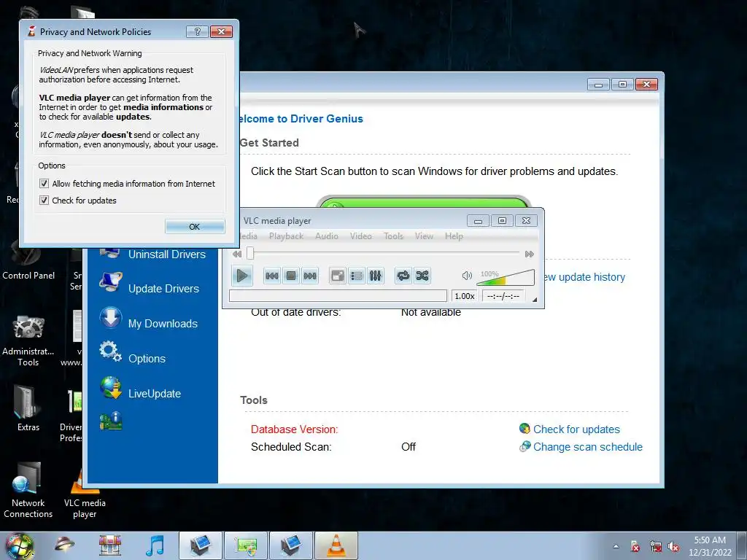Toggle VLC loop mode
The width and height of the screenshot is (747, 560).
click(x=403, y=276)
